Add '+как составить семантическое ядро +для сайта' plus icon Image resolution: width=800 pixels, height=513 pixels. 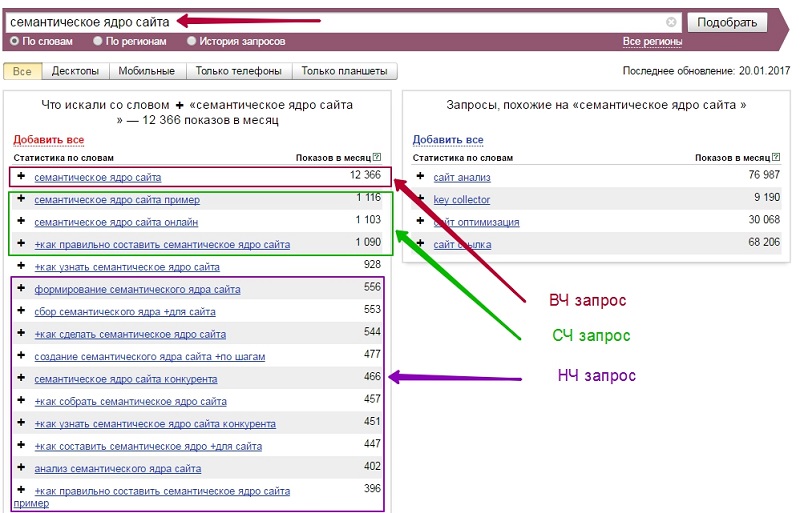point(21,445)
